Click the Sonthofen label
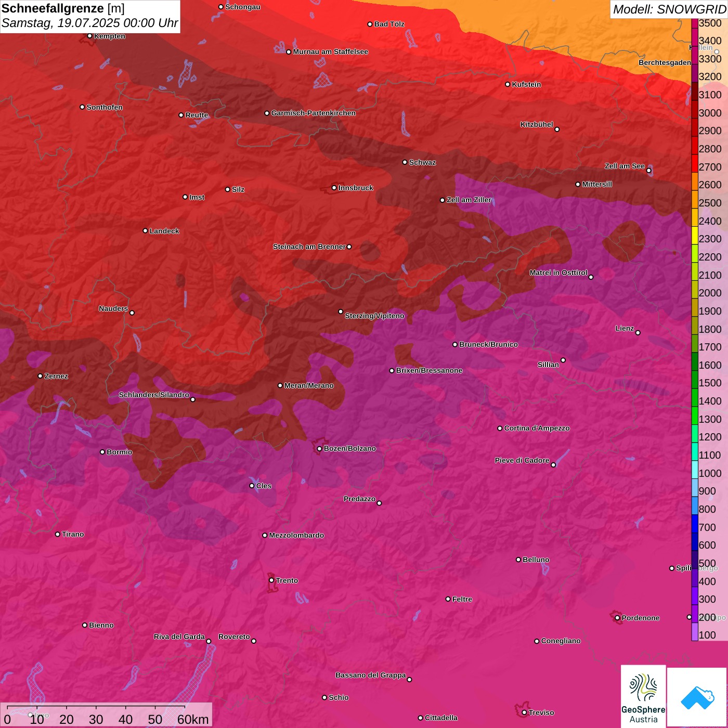 click(105, 107)
